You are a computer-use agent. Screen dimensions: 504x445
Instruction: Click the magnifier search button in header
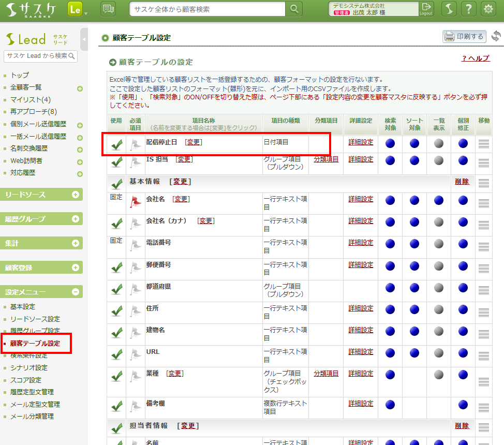point(294,9)
